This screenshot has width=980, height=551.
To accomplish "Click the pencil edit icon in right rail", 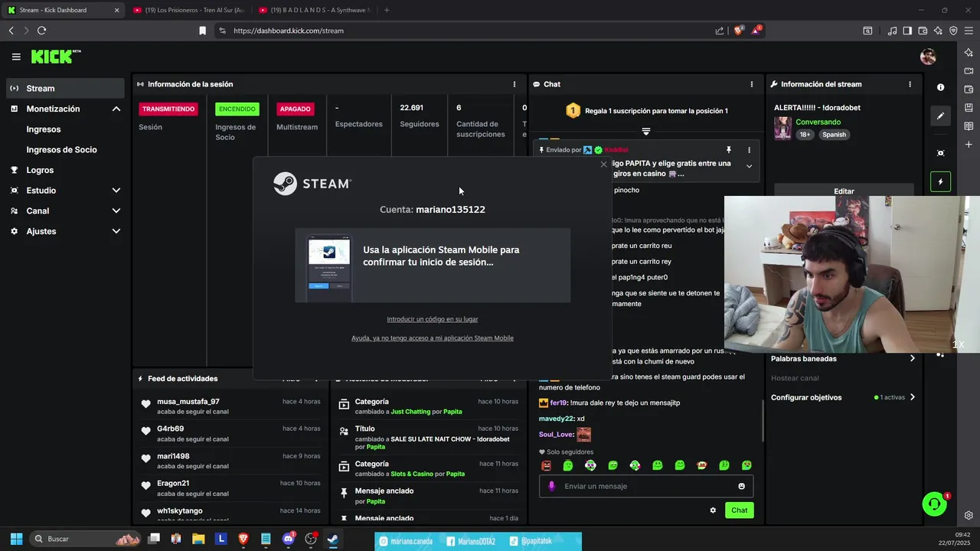I will pos(940,116).
